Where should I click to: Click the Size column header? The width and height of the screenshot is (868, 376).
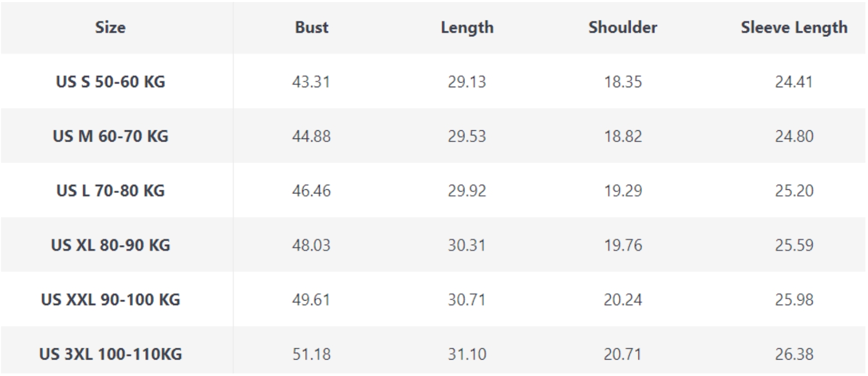point(110,27)
